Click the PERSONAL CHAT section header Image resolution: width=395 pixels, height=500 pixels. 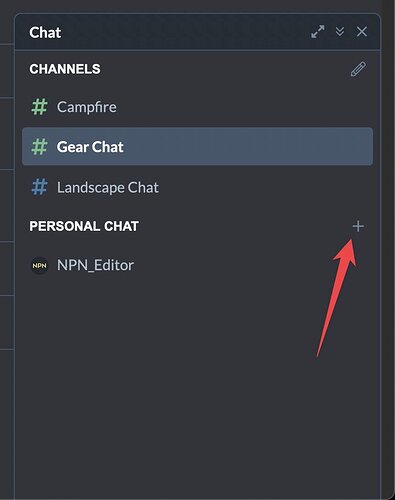[x=84, y=226]
